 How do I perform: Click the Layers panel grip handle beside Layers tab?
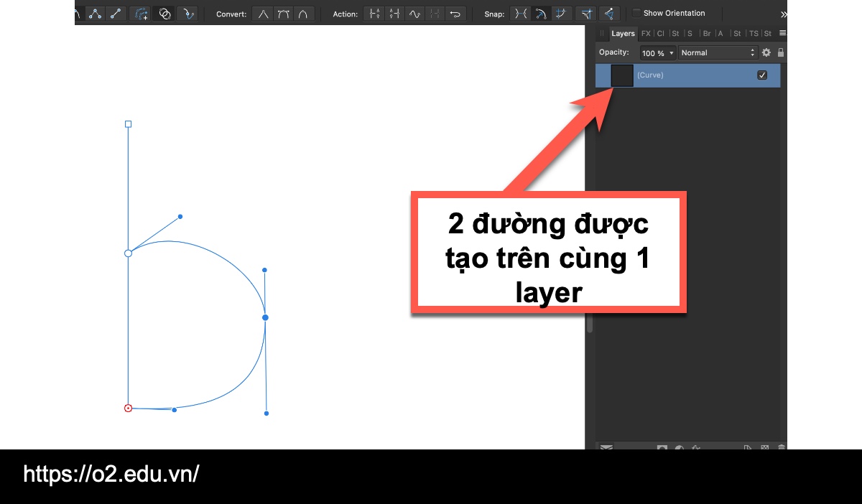(602, 34)
